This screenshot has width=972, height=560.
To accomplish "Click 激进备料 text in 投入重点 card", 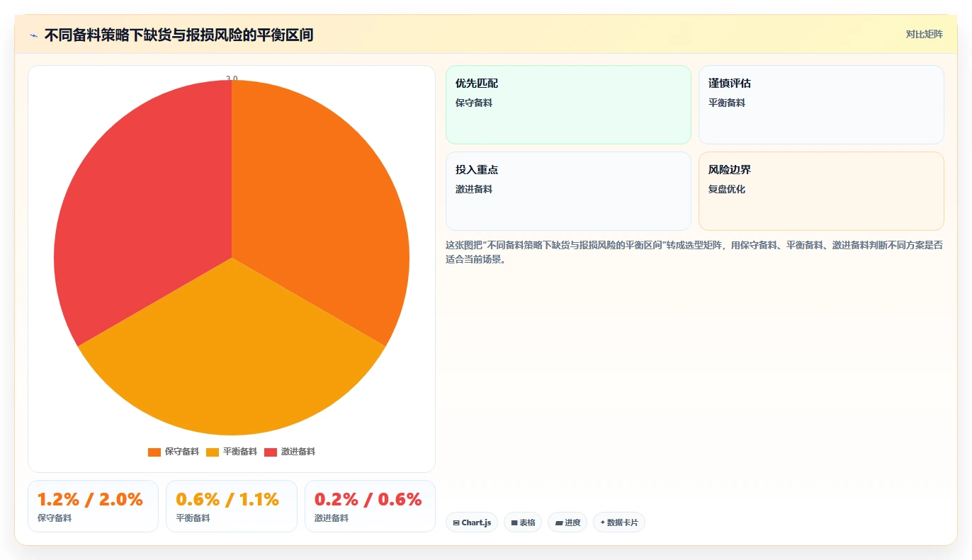I will [x=474, y=189].
